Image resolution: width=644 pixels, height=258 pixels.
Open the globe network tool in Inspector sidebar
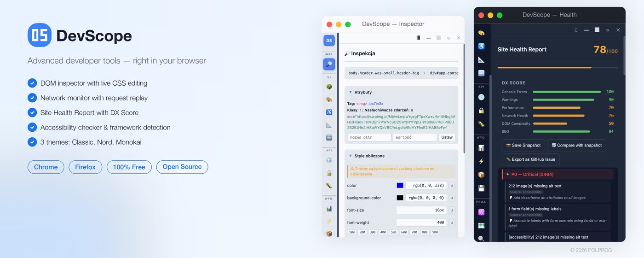pyautogui.click(x=329, y=160)
